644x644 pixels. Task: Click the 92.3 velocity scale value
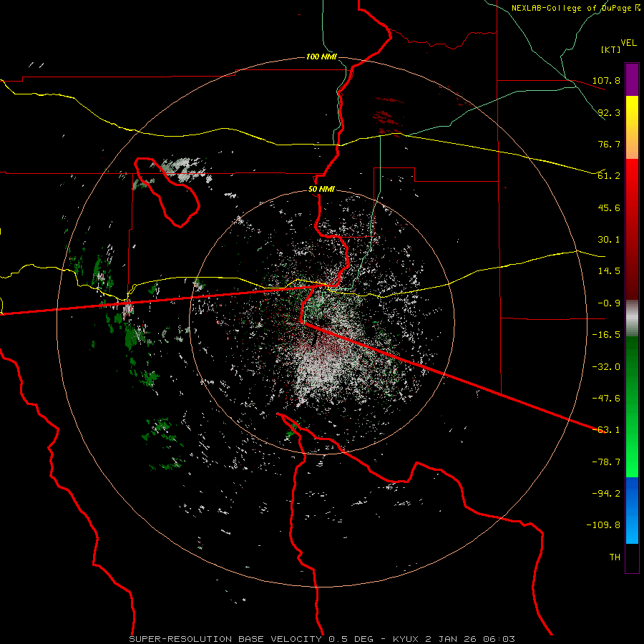(609, 112)
